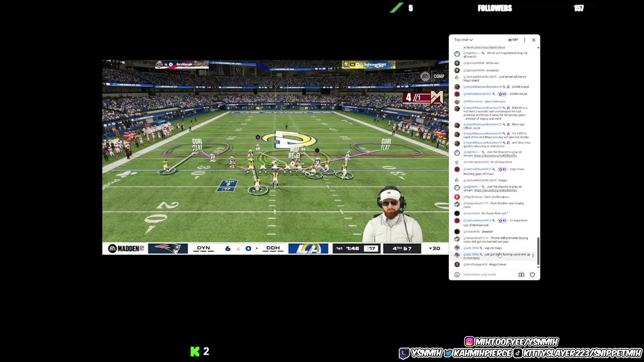Open second discord.gg invite link near 'Pause'
This screenshot has height=362, width=644.
pos(496,191)
